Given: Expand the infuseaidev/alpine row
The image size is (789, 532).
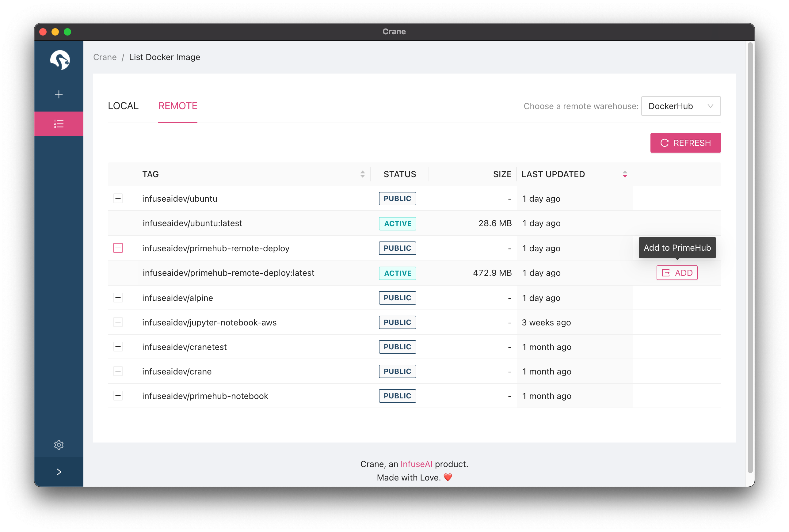Looking at the screenshot, I should [118, 298].
